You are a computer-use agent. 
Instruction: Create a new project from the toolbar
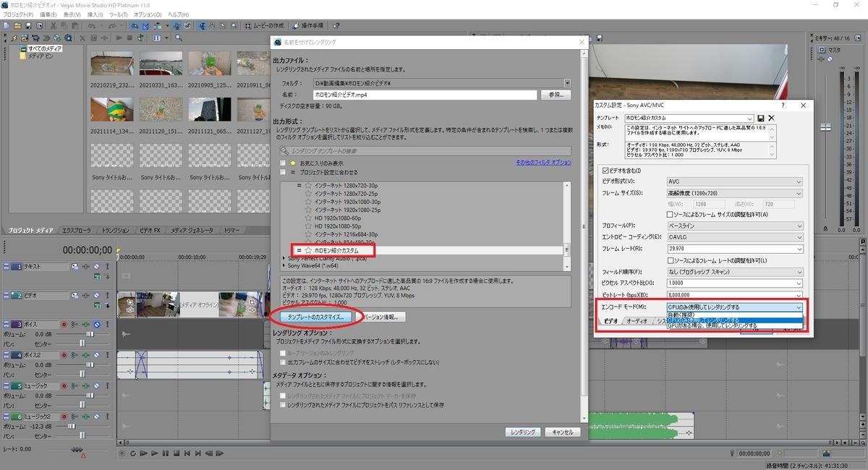[x=7, y=25]
